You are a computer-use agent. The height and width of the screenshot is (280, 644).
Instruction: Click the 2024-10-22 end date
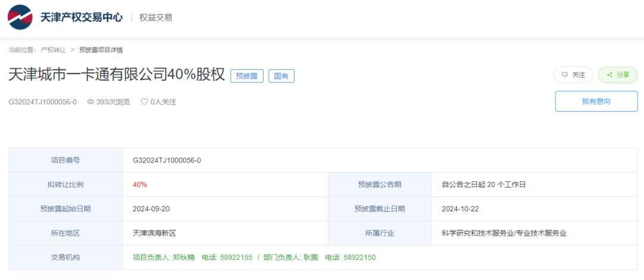[x=460, y=209]
